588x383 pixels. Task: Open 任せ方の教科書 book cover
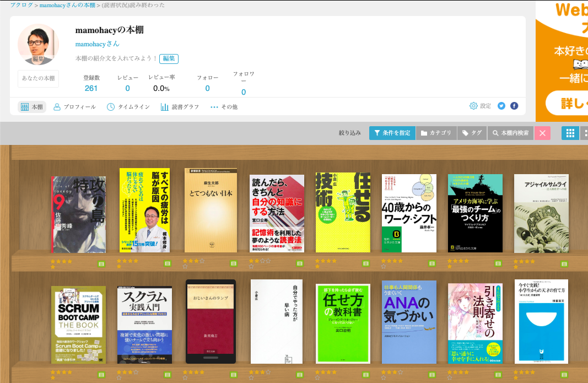343,323
